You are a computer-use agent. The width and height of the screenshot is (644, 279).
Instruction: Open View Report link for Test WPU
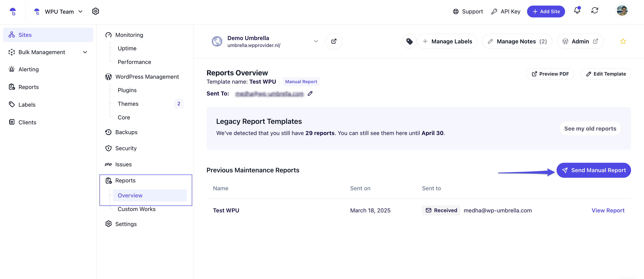pos(608,210)
